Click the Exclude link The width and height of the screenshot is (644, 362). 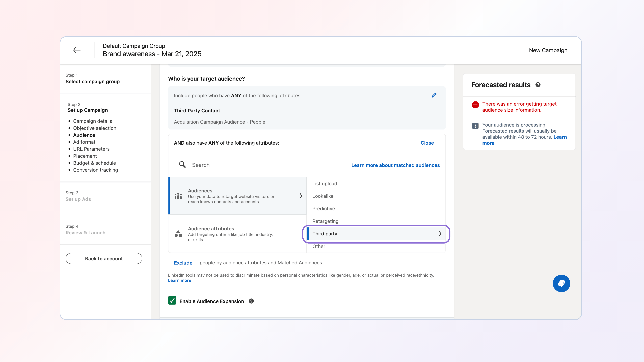183,263
